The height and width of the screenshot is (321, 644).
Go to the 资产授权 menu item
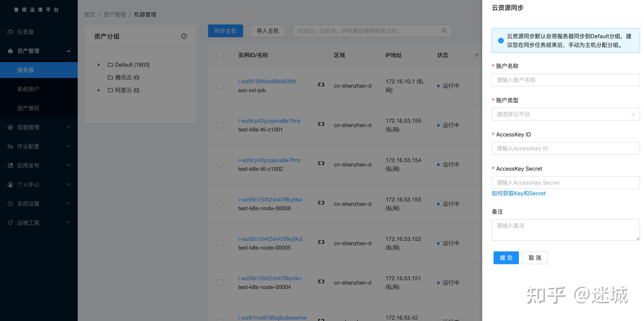[28, 108]
